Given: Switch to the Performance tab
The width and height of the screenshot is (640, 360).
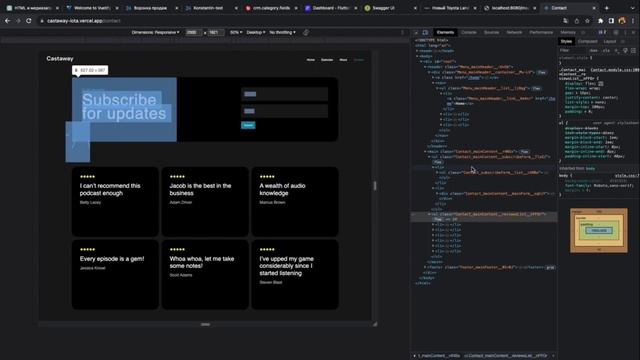Looking at the screenshot, I should pyautogui.click(x=541, y=32).
